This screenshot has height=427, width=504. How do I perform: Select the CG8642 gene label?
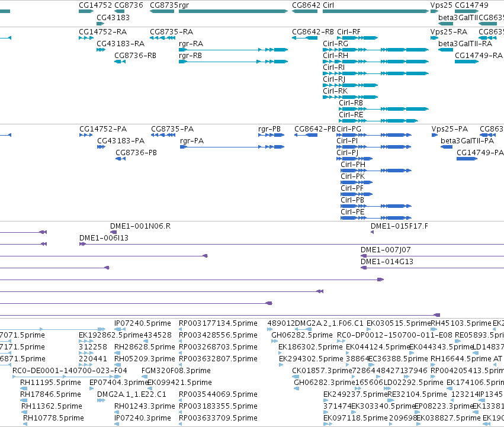(x=306, y=5)
